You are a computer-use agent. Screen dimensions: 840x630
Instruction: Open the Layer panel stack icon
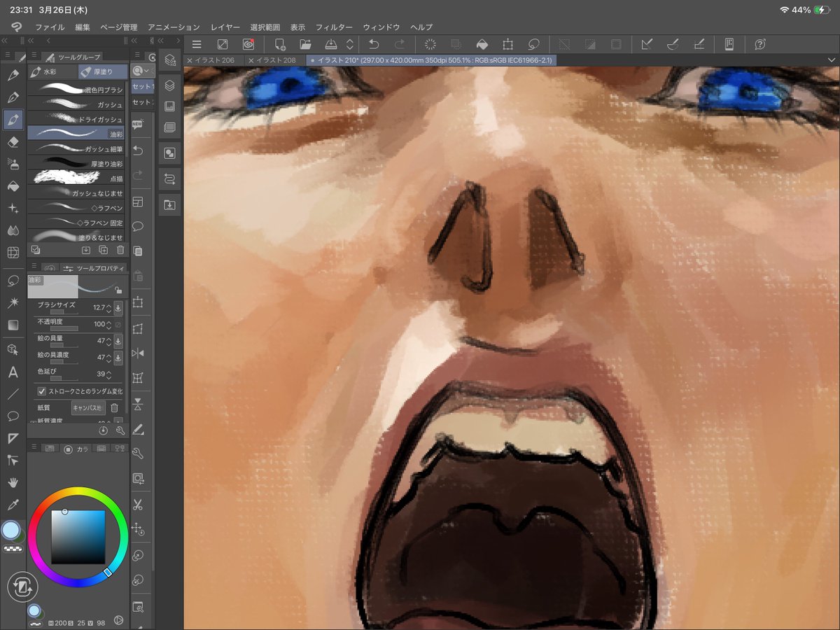(x=169, y=85)
